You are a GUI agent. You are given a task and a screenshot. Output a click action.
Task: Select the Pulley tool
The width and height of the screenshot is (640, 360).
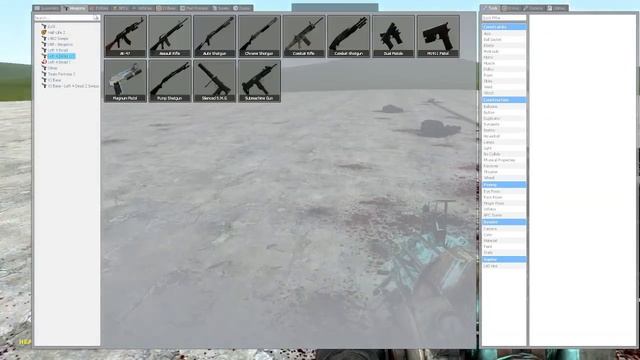(504, 69)
